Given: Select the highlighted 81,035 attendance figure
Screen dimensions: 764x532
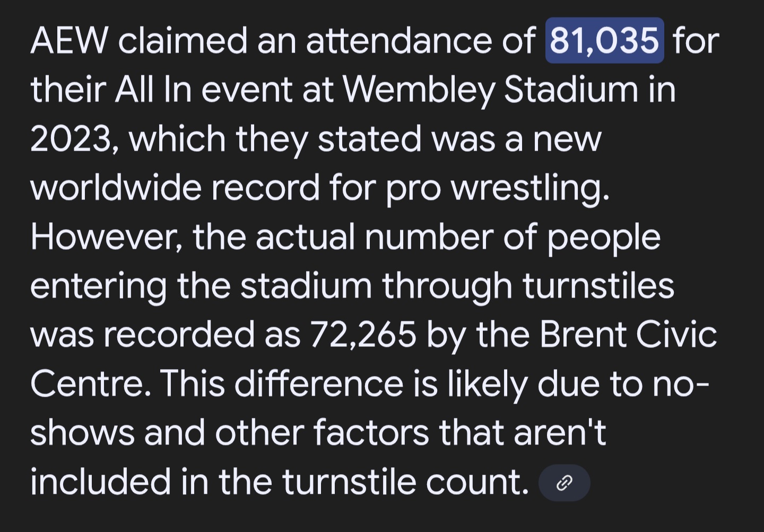Looking at the screenshot, I should click(605, 40).
